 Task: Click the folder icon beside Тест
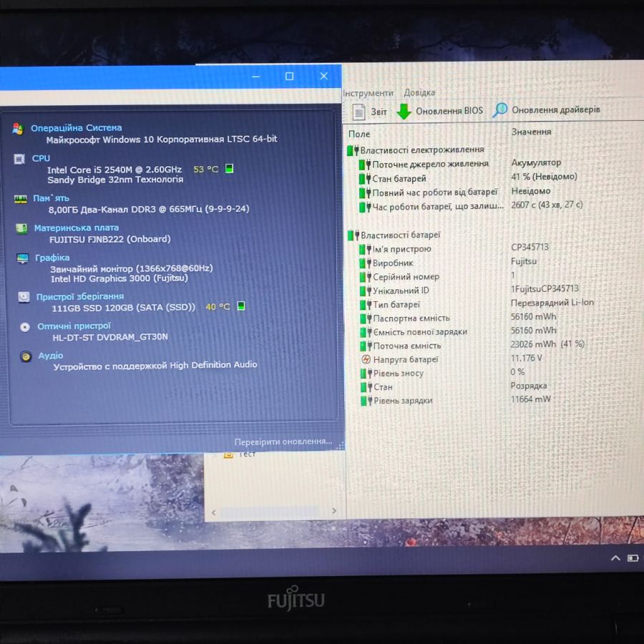[x=228, y=454]
